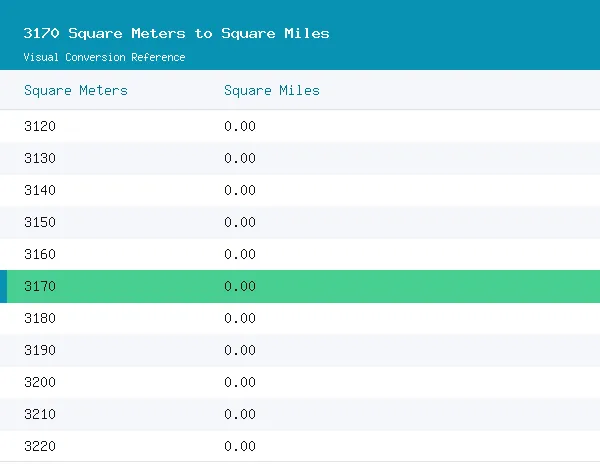Click the 0.00 value in the 3160 row
The width and height of the screenshot is (600, 466).
pos(240,254)
